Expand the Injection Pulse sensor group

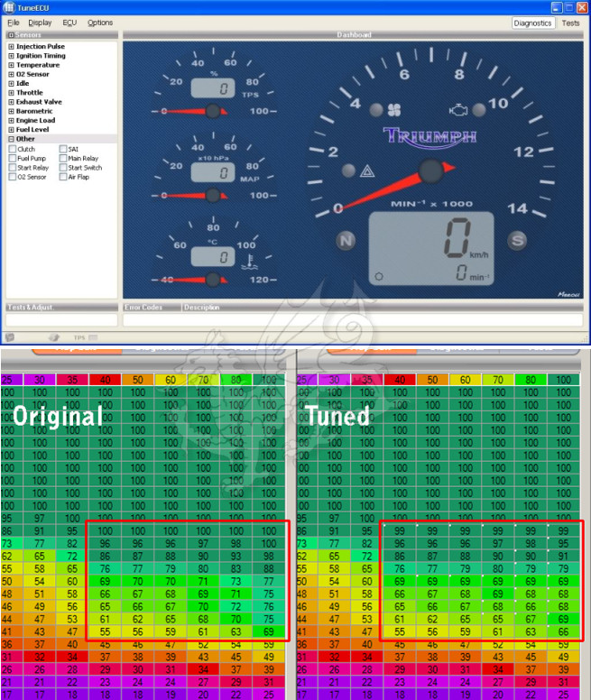click(11, 46)
